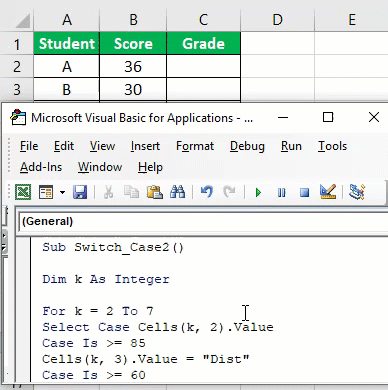
Task: Close the Visual Basic window
Action: point(374,117)
